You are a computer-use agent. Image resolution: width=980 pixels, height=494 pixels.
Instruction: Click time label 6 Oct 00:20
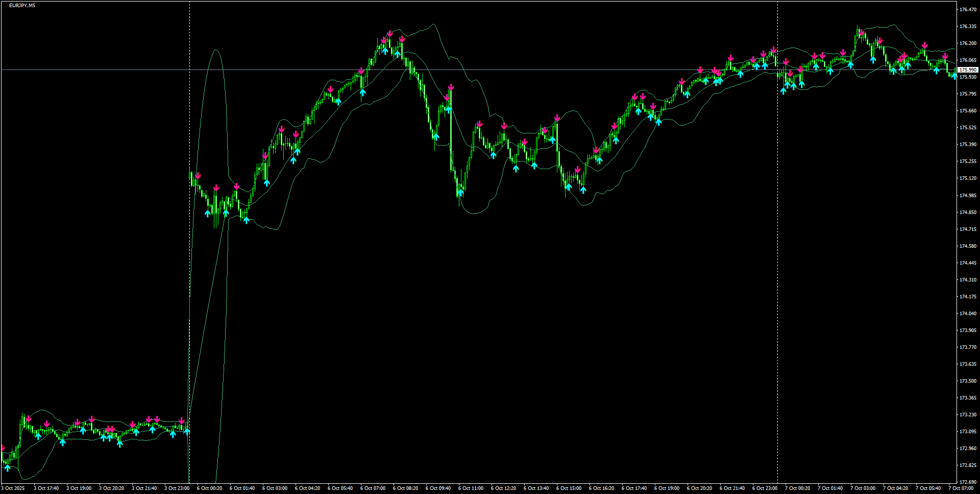[x=209, y=488]
